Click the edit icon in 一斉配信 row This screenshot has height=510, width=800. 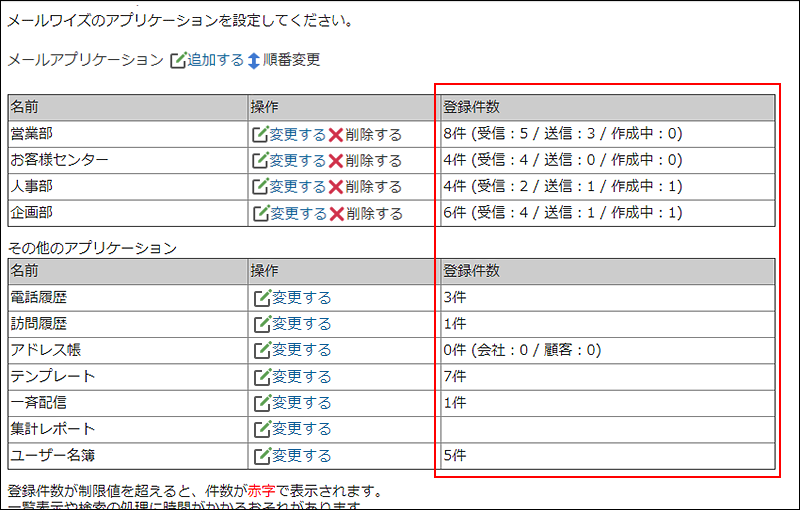click(x=262, y=403)
